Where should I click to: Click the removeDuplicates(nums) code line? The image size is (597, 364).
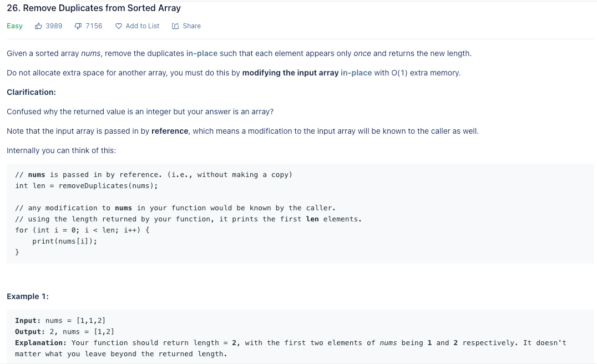click(x=87, y=186)
